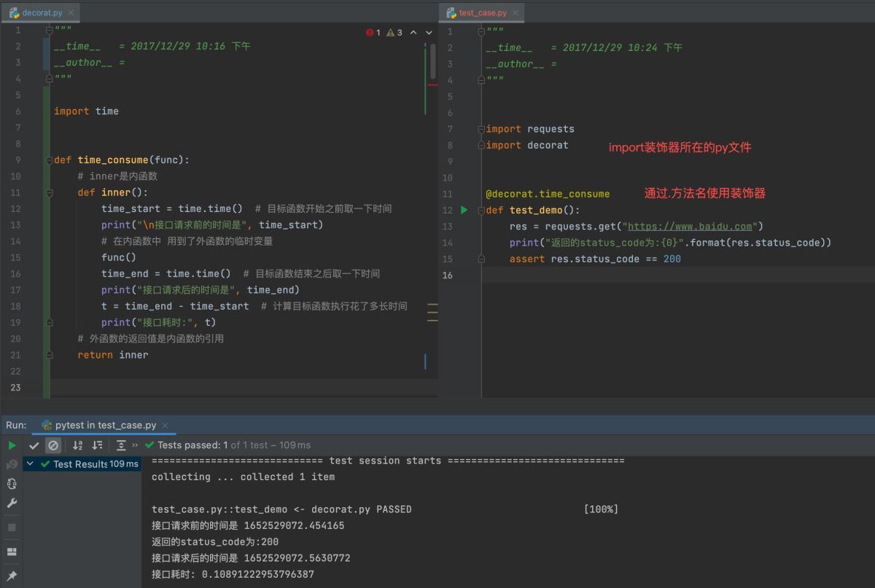Click the 'test_case.py::test_demo' PASSED console line
875x588 pixels.
281,509
